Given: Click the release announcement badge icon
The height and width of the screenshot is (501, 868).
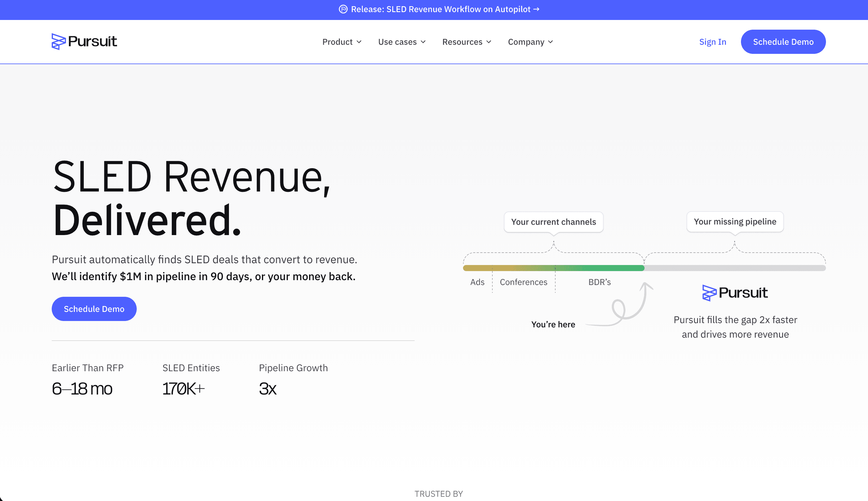Looking at the screenshot, I should click(343, 9).
